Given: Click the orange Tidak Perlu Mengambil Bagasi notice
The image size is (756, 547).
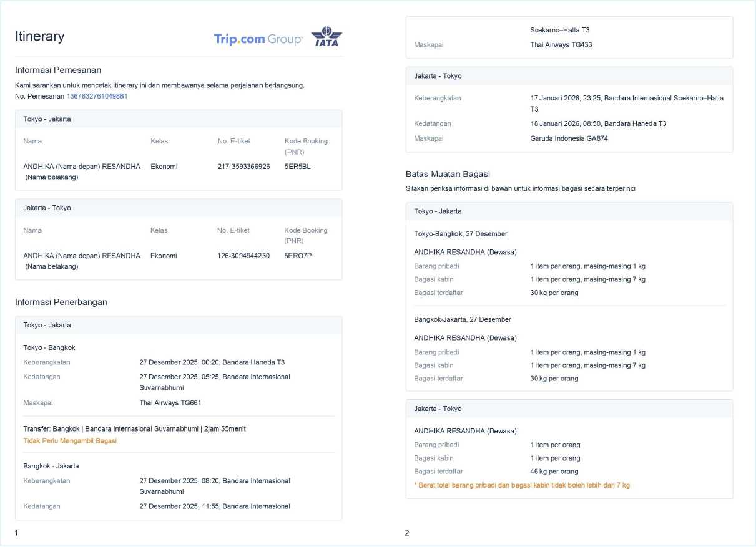Looking at the screenshot, I should 70,440.
